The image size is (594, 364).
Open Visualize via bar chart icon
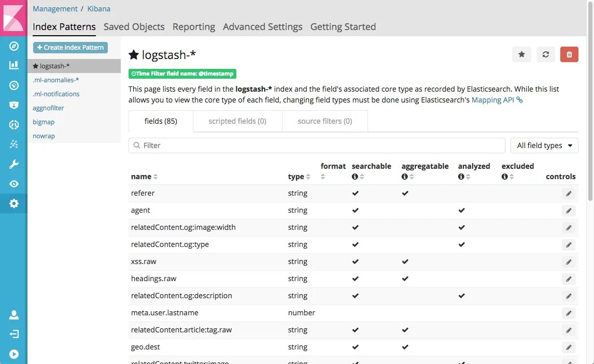click(x=14, y=65)
